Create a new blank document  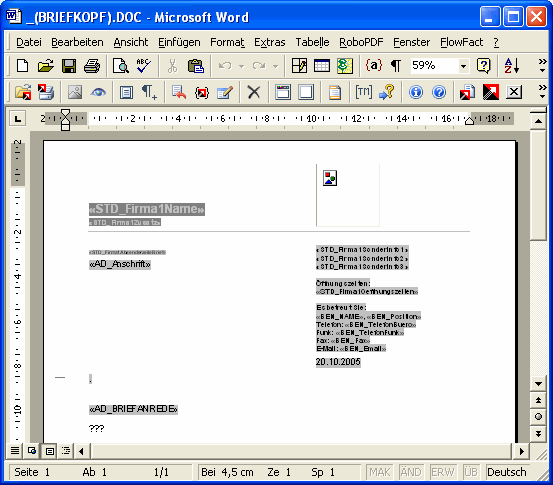pos(23,66)
